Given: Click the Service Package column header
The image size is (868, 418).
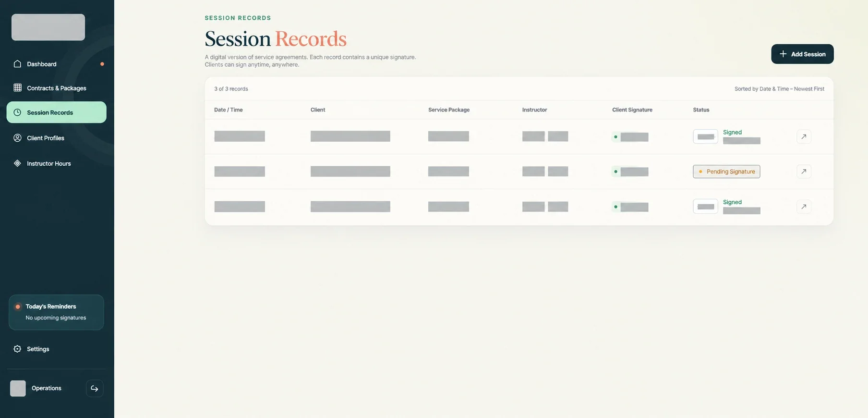Looking at the screenshot, I should [449, 110].
